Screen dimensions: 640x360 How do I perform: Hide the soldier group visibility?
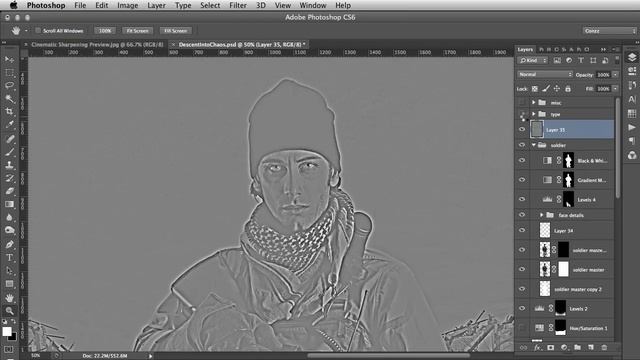(522, 145)
